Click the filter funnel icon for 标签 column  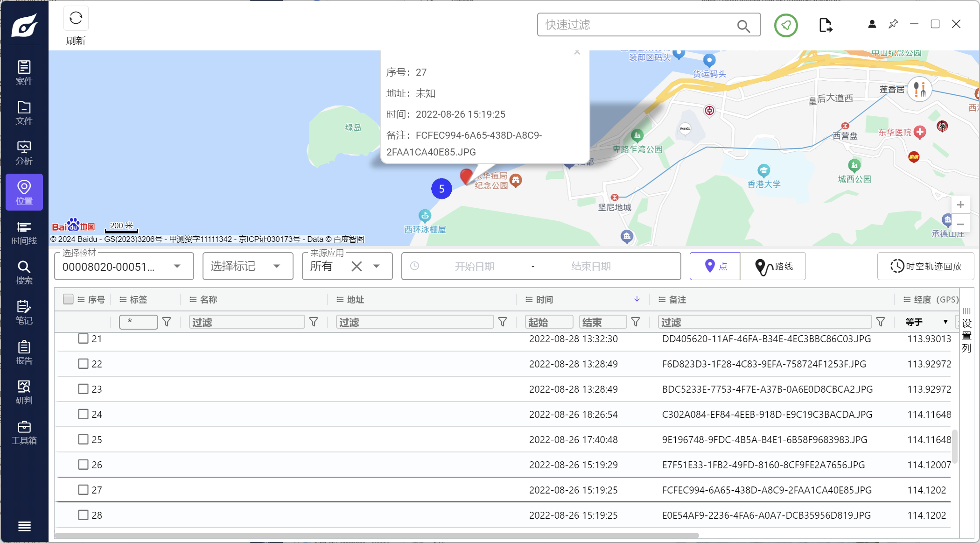[167, 322]
